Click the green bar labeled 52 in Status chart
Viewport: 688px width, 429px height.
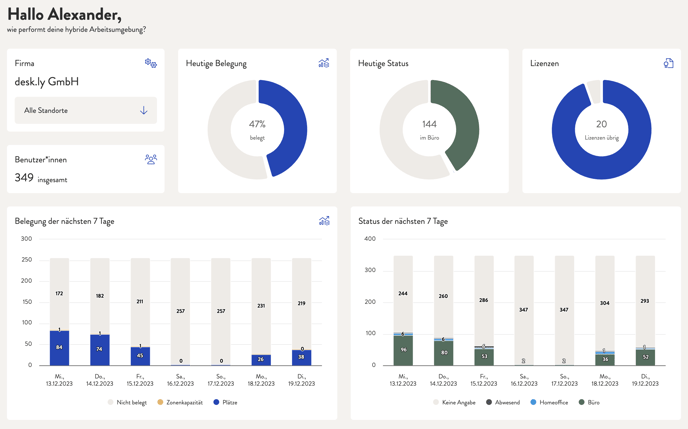(x=645, y=358)
